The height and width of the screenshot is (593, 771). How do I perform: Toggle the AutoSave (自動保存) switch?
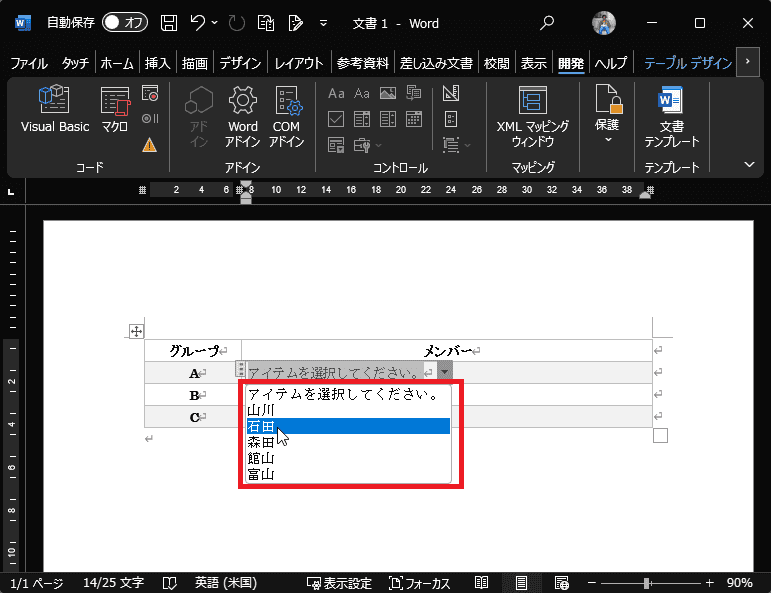(125, 22)
